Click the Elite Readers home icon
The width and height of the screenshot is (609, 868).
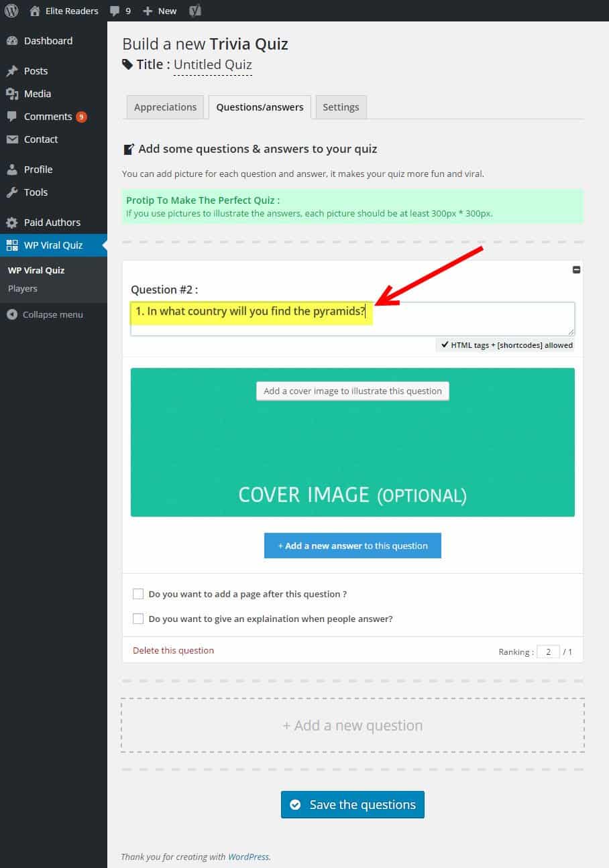tap(35, 11)
